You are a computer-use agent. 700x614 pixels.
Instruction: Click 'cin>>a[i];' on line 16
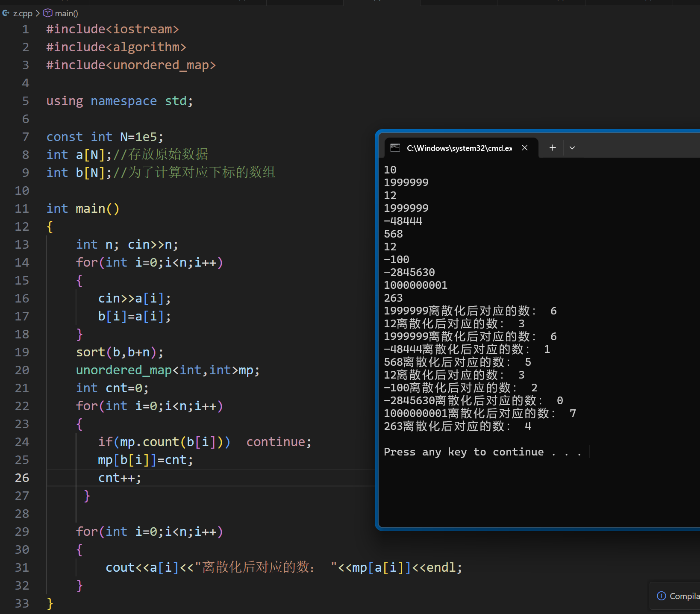[x=135, y=298]
